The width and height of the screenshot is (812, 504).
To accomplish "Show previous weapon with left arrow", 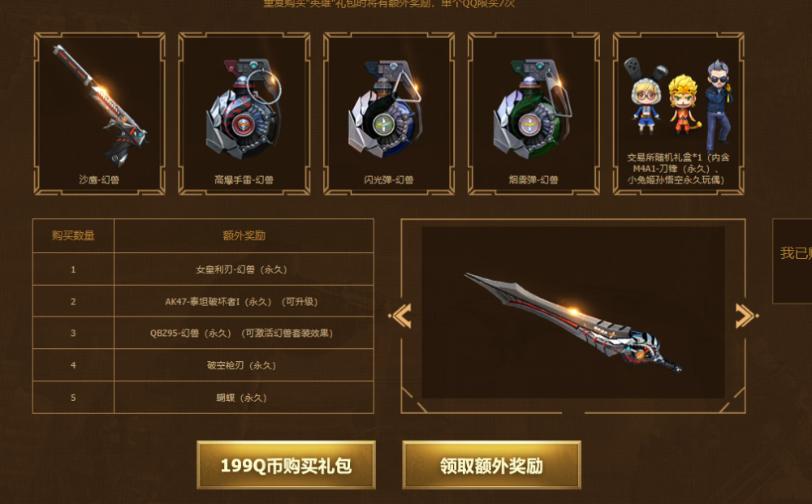I will (400, 315).
